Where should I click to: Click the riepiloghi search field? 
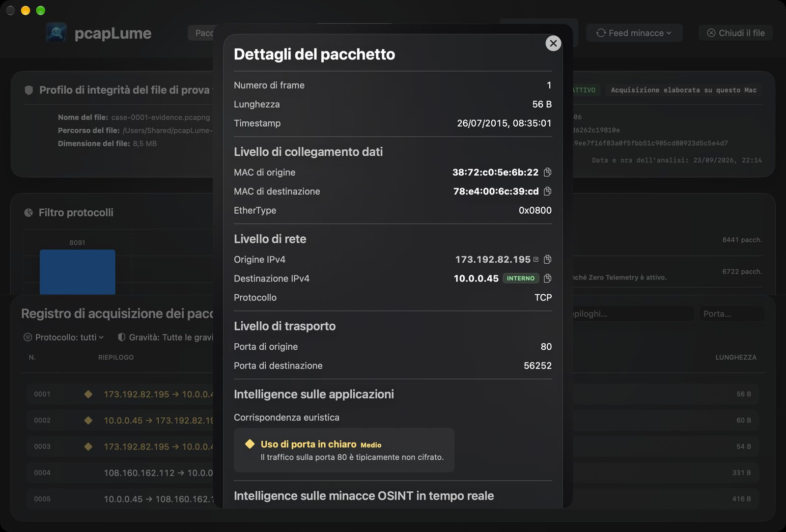coord(633,314)
